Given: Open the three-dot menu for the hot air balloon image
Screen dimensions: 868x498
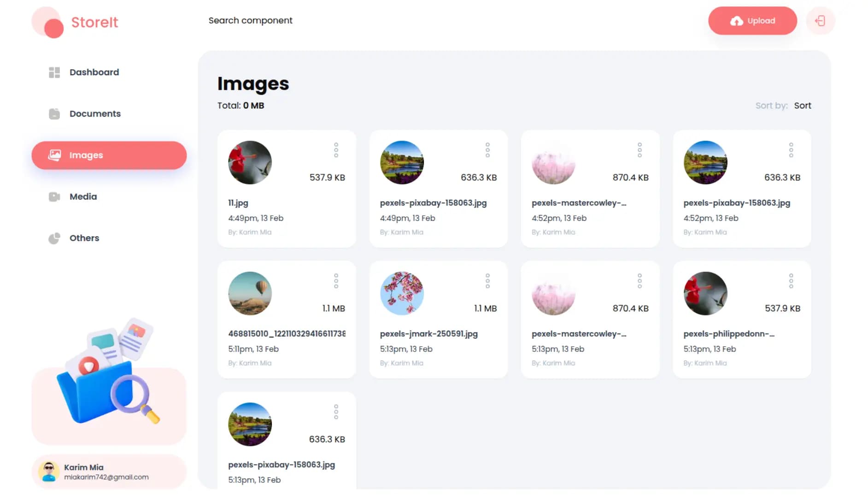Looking at the screenshot, I should pos(336,281).
